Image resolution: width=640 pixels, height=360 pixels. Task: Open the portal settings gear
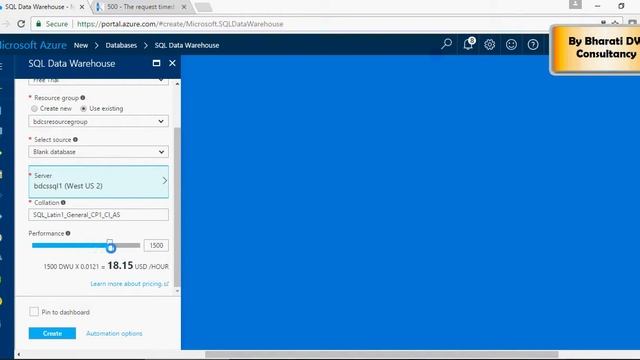pyautogui.click(x=489, y=44)
